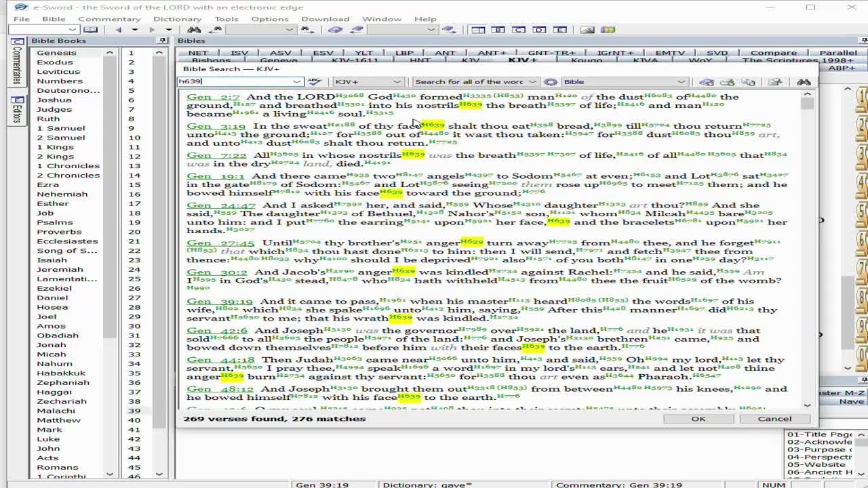868x488 pixels.
Task: Open the Gen 44:18 verse link
Action: click(x=220, y=360)
